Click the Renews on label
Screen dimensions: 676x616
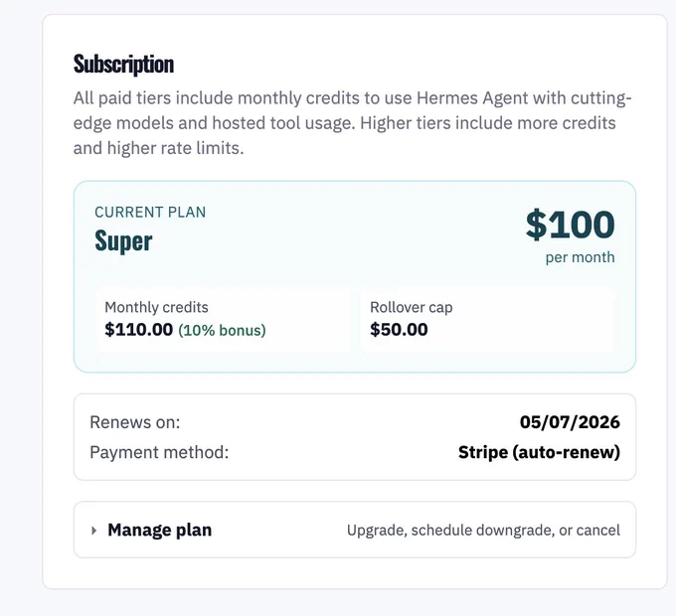135,422
